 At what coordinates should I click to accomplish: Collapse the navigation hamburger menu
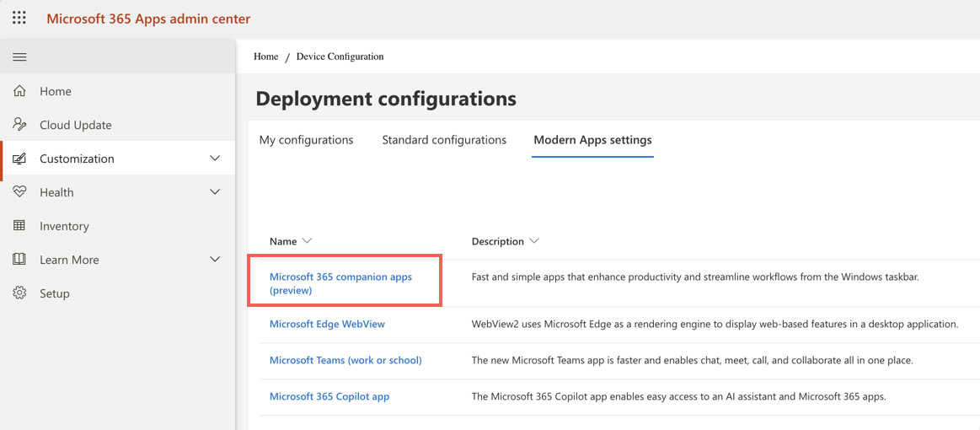(x=19, y=56)
